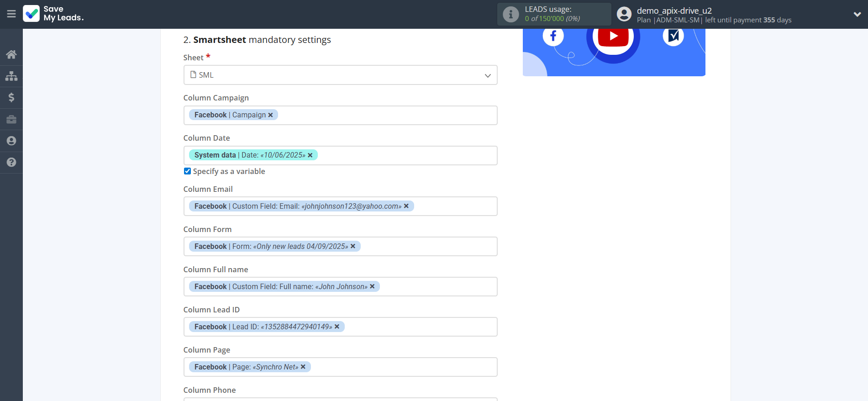
Task: Click the LEADS usage info icon
Action: (x=510, y=14)
